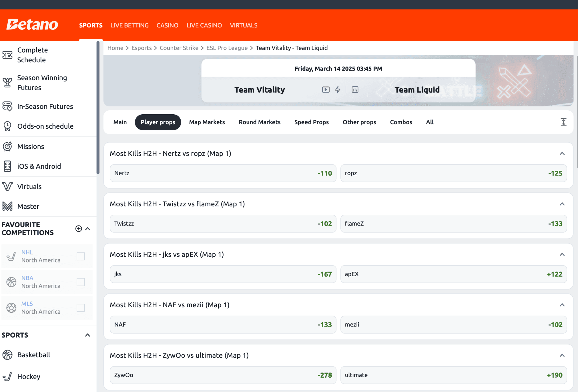Select the Complete Schedule sidebar icon
Image resolution: width=578 pixels, height=392 pixels.
[8, 54]
